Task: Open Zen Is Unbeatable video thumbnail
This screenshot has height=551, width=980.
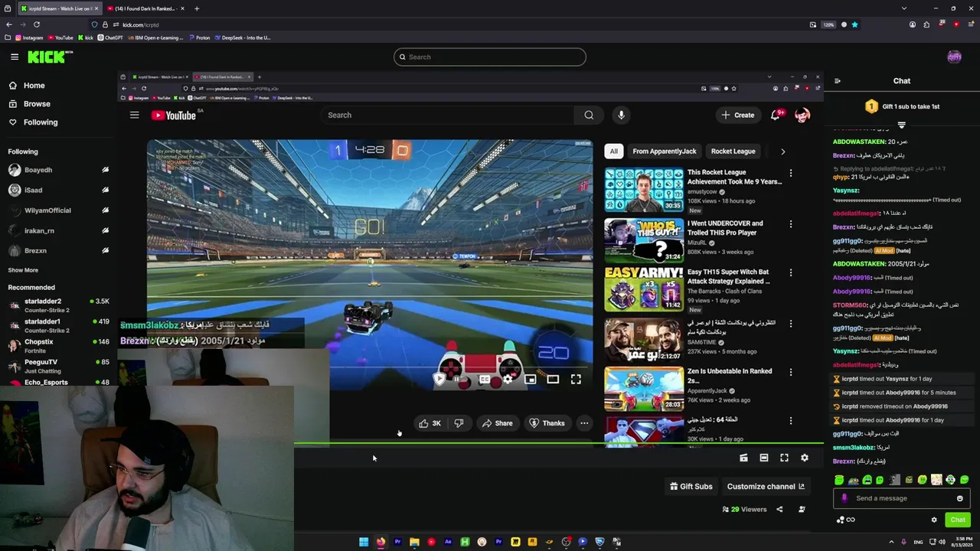Action: [x=644, y=389]
